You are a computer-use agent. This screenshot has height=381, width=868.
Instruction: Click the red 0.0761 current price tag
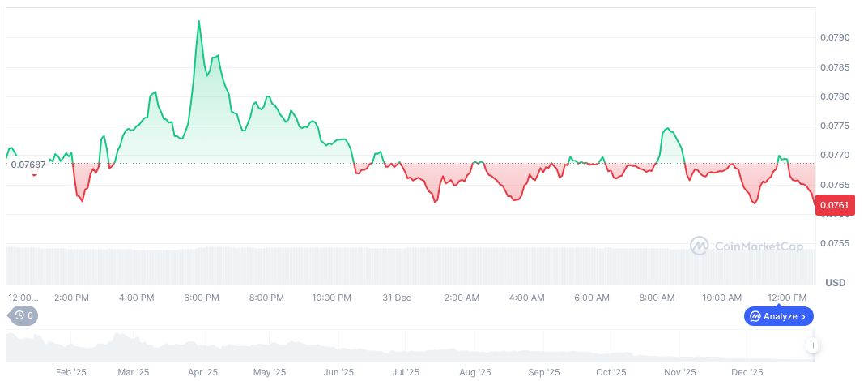point(834,205)
